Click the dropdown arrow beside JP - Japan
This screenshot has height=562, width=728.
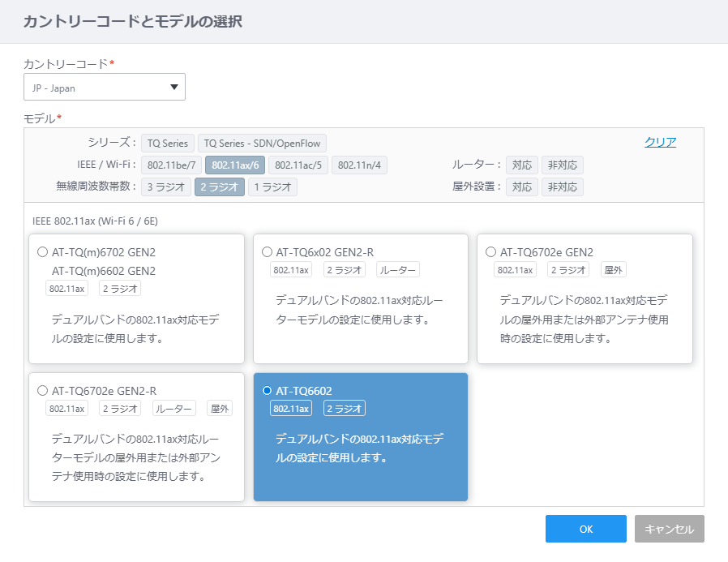tap(174, 87)
